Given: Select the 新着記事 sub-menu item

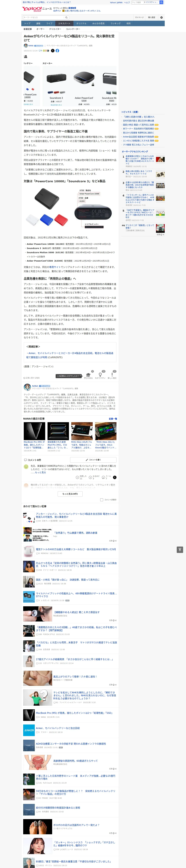Looking at the screenshot, I should click(28, 29).
